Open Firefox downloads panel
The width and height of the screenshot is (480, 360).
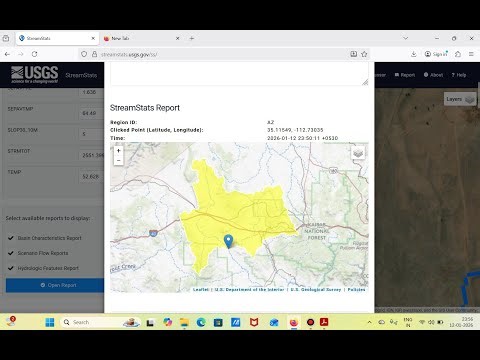[x=414, y=54]
